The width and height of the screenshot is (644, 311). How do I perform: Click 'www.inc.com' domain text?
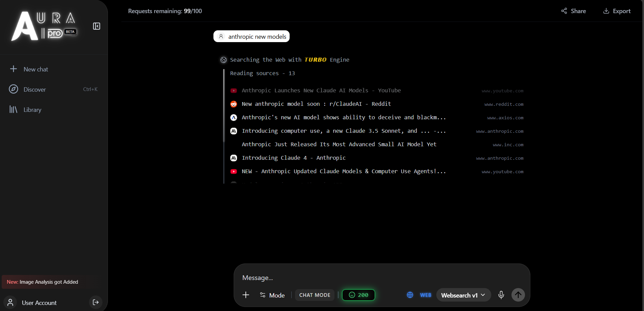(508, 145)
